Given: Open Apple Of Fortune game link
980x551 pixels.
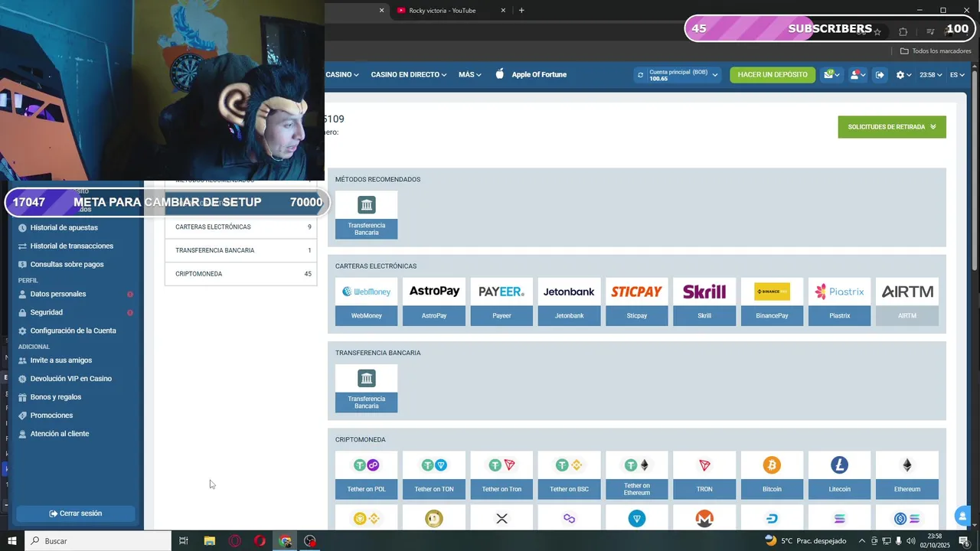Looking at the screenshot, I should click(x=531, y=75).
